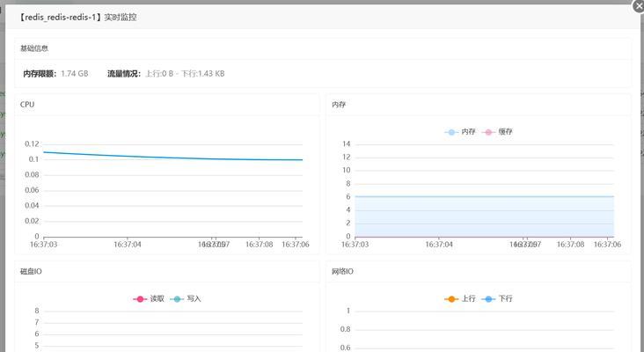This screenshot has height=352, width=644.
Task: Click the light blue 内存 legend marker
Action: click(x=451, y=132)
